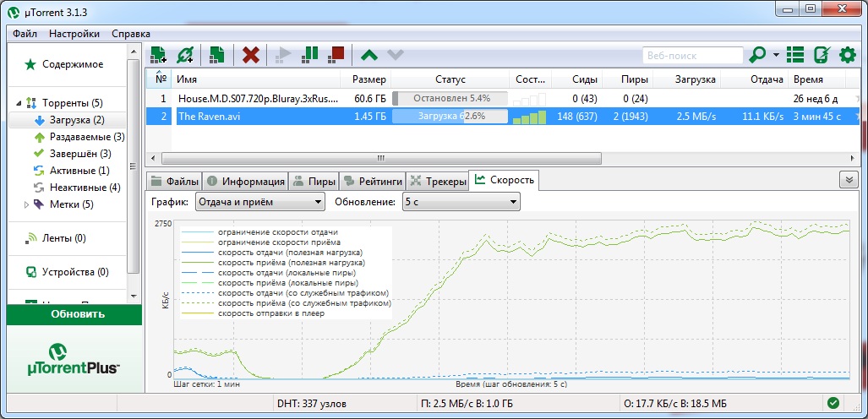Toggle the category list view icon

click(794, 56)
